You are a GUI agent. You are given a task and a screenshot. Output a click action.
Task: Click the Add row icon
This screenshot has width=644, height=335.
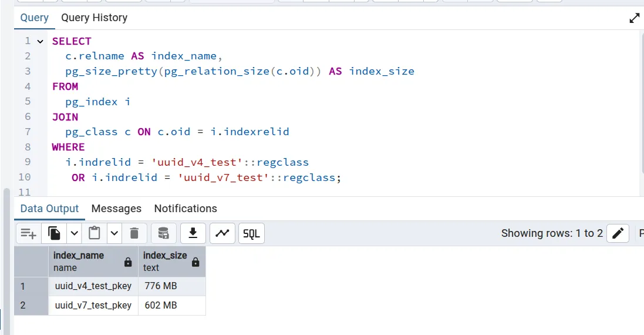(28, 233)
